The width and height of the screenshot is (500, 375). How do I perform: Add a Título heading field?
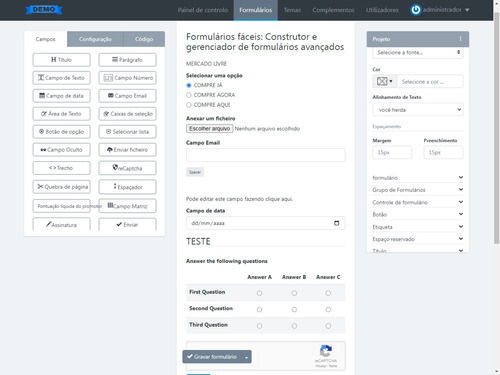coord(61,60)
